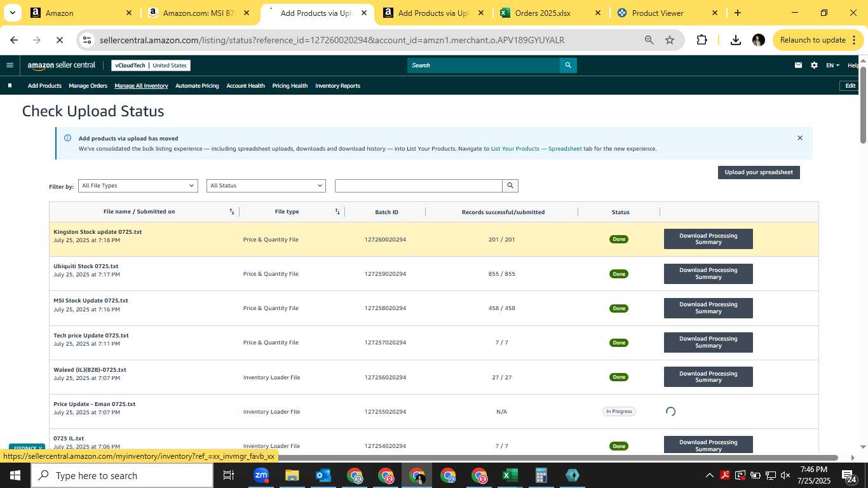The height and width of the screenshot is (488, 868).
Task: Open Chrome extensions puzzle icon
Action: 702,40
